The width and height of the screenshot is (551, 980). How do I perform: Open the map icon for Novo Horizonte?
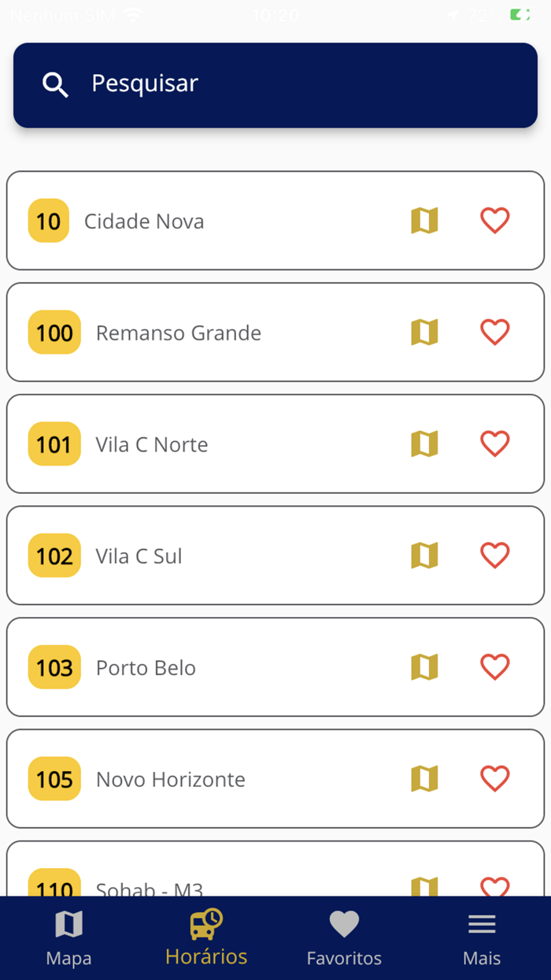point(424,779)
